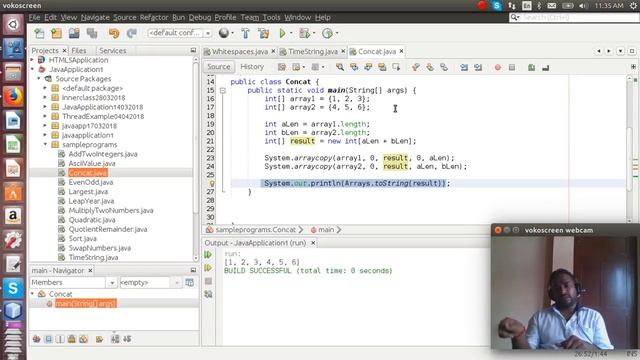
Task: Click sampleprograms.Concat breadcrumb
Action: [256, 230]
